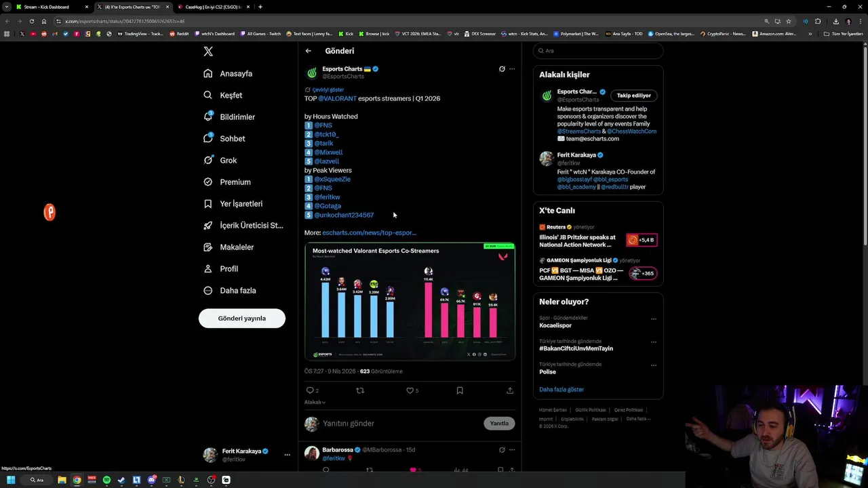Open Tüm Yer İşaretleri folder

pos(843,33)
